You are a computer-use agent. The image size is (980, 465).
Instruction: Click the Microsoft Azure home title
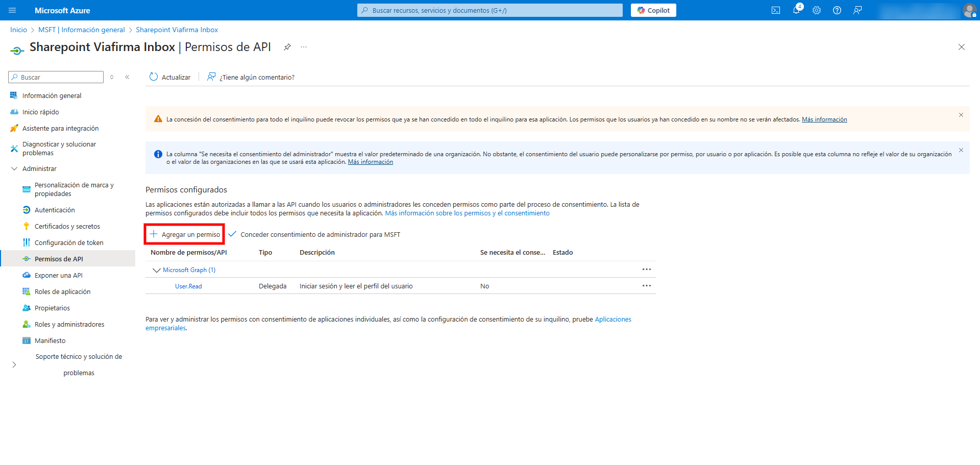pyautogui.click(x=62, y=10)
